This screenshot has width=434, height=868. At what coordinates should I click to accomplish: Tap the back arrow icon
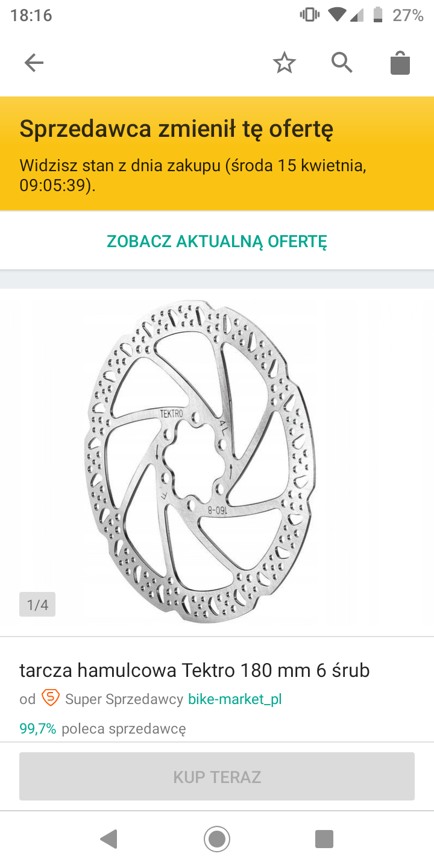(x=34, y=63)
